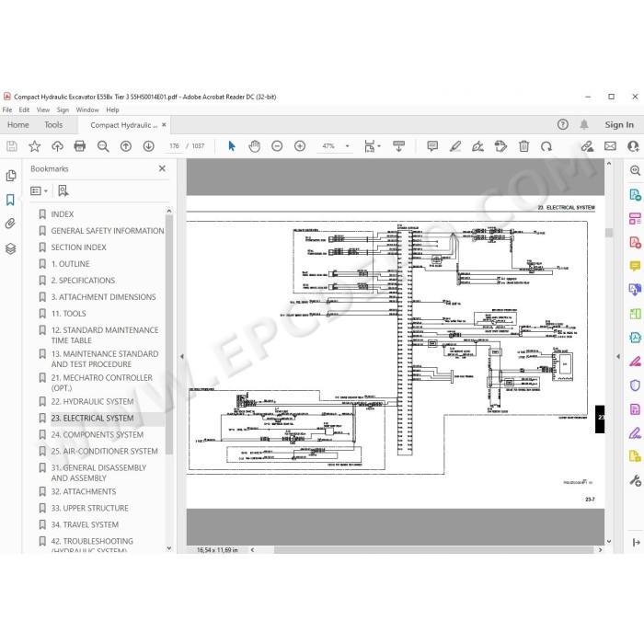Expand right tools pane at bottom
Viewport: 644px width, 644px height.
point(637,543)
